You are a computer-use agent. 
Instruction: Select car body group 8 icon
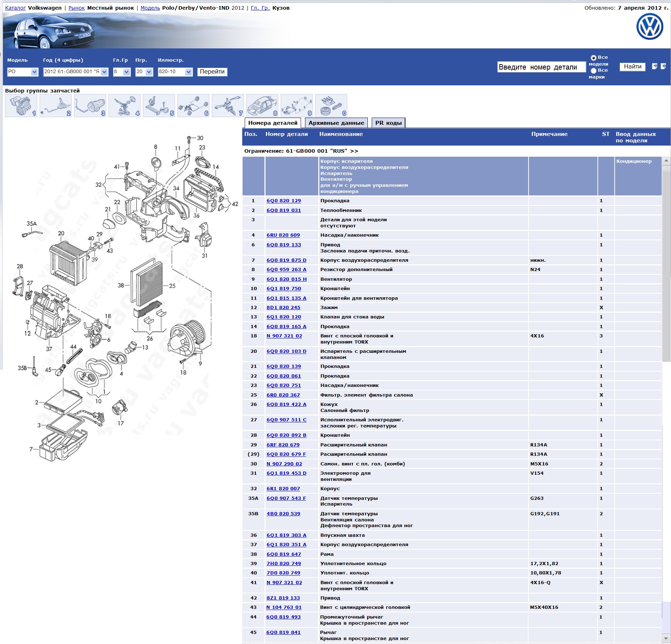(262, 106)
